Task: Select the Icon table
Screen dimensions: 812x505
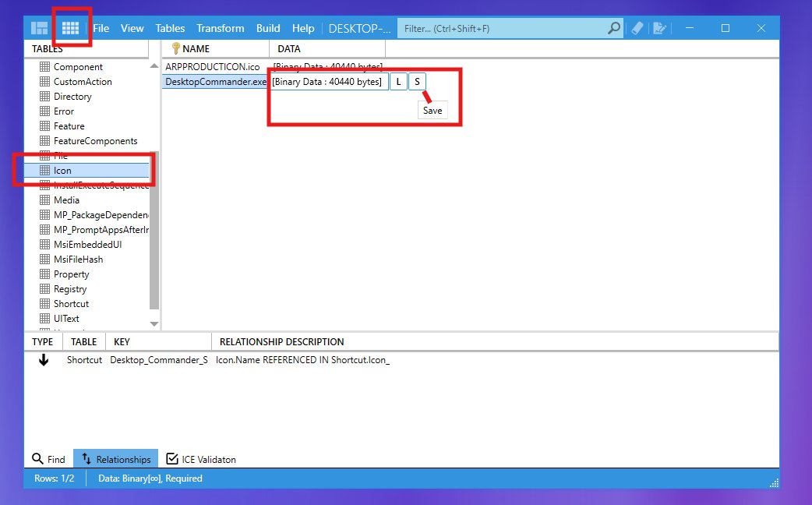Action: tap(86, 171)
